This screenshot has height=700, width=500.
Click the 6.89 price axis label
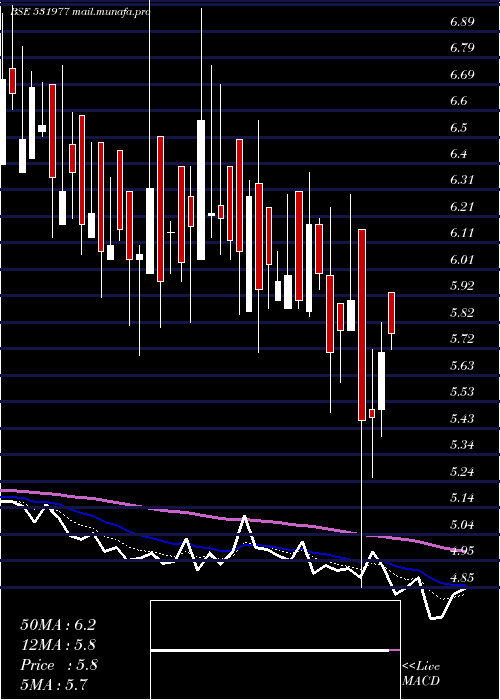[462, 21]
